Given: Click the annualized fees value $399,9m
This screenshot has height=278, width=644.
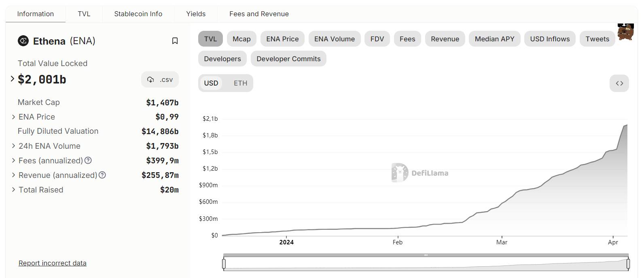Looking at the screenshot, I should click(162, 160).
